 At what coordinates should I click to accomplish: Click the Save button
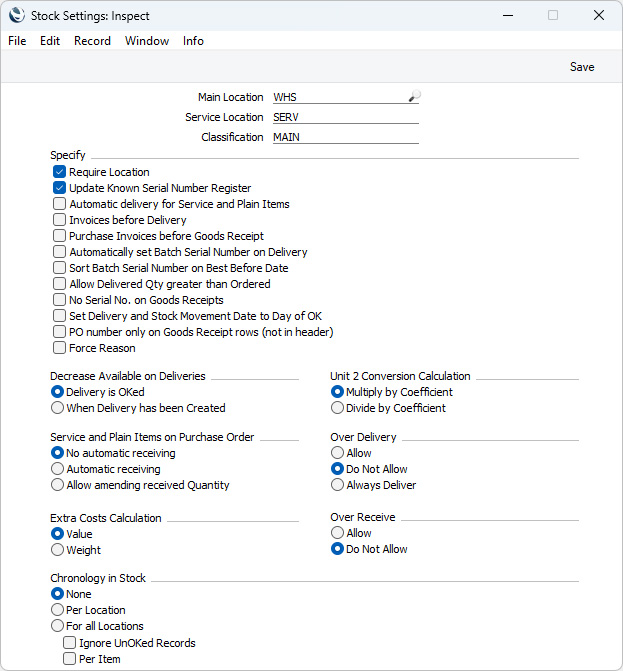[582, 67]
